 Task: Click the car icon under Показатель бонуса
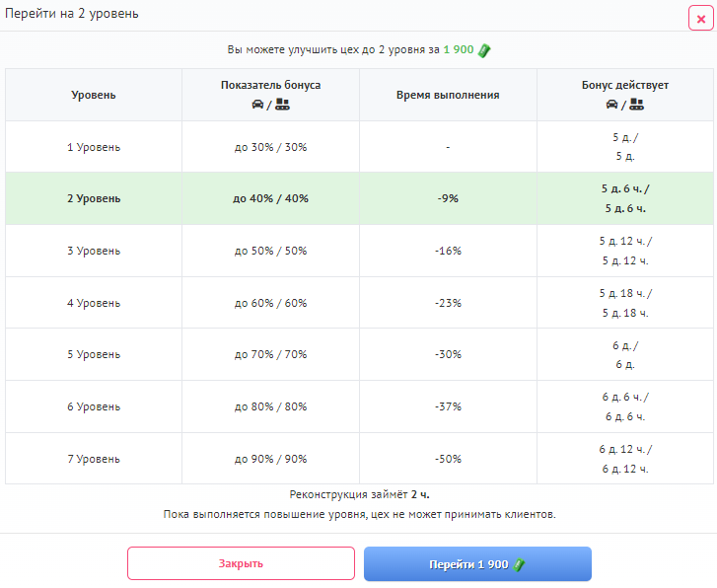(x=257, y=105)
